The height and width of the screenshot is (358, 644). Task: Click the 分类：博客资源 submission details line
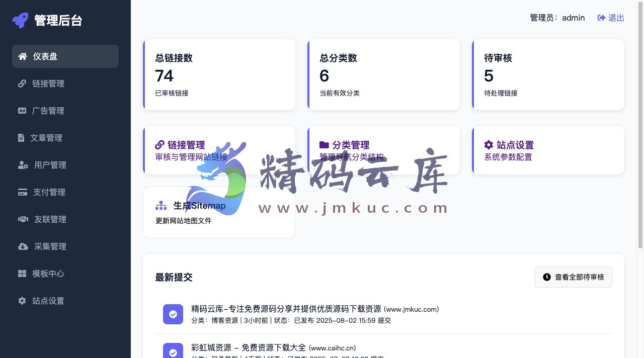pos(291,320)
